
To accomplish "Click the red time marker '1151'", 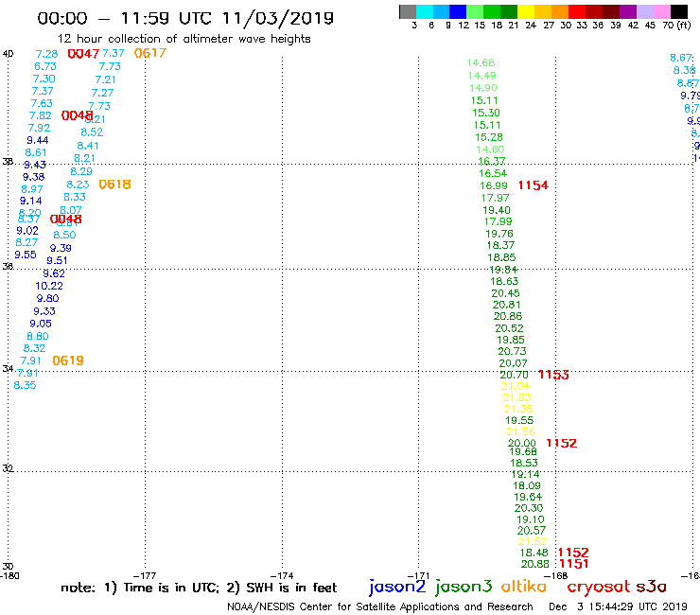I will [x=573, y=564].
